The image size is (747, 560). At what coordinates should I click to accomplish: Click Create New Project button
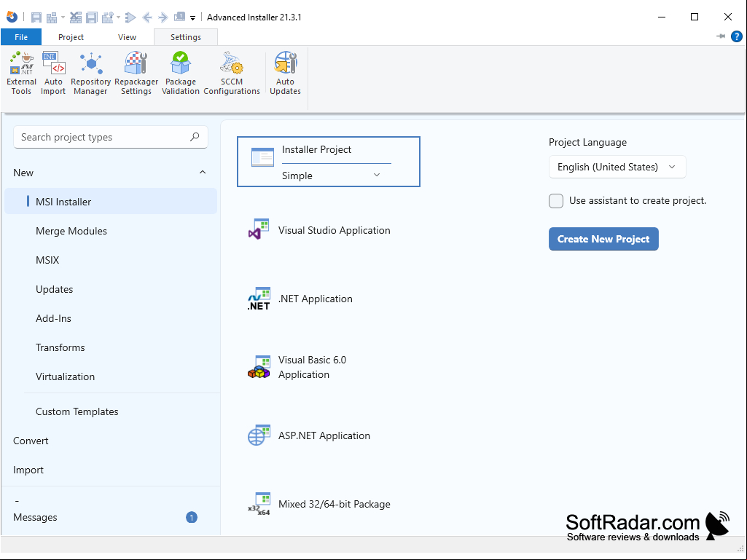click(x=603, y=239)
